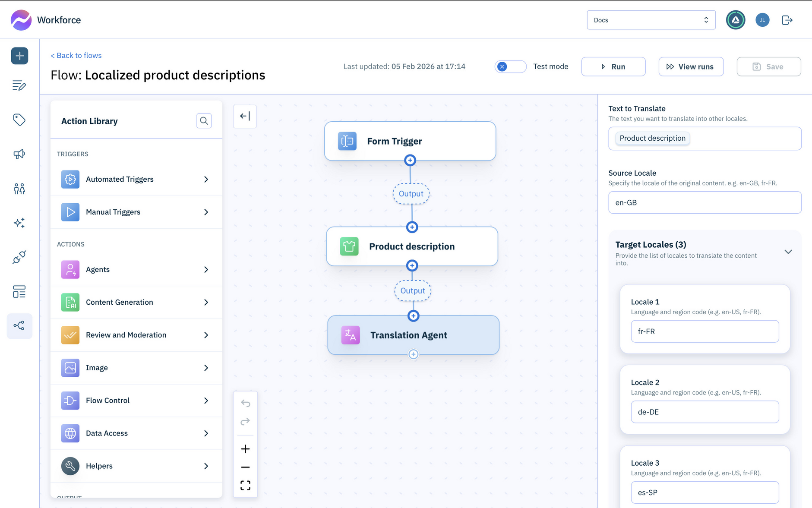Click the zoom in icon on canvas
812x508 pixels.
pyautogui.click(x=245, y=448)
